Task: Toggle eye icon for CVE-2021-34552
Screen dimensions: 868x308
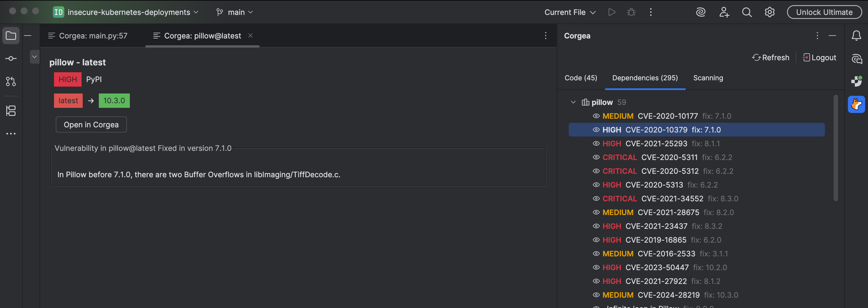Action: (x=596, y=199)
